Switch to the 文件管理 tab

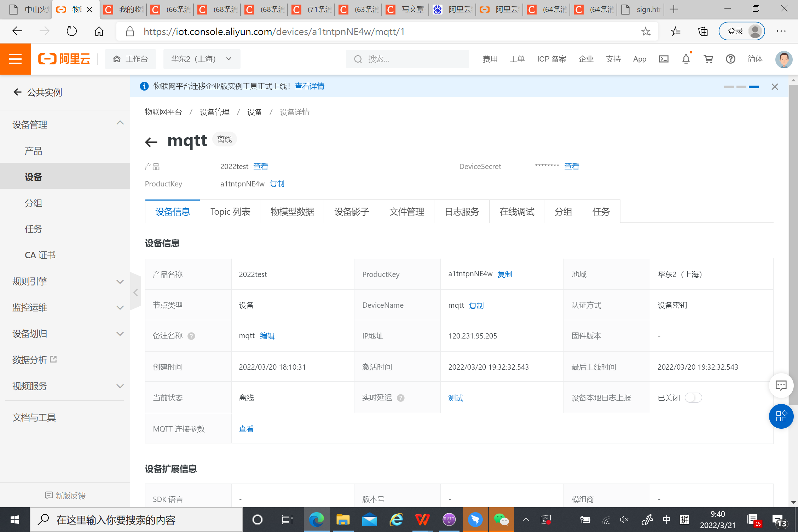(406, 212)
